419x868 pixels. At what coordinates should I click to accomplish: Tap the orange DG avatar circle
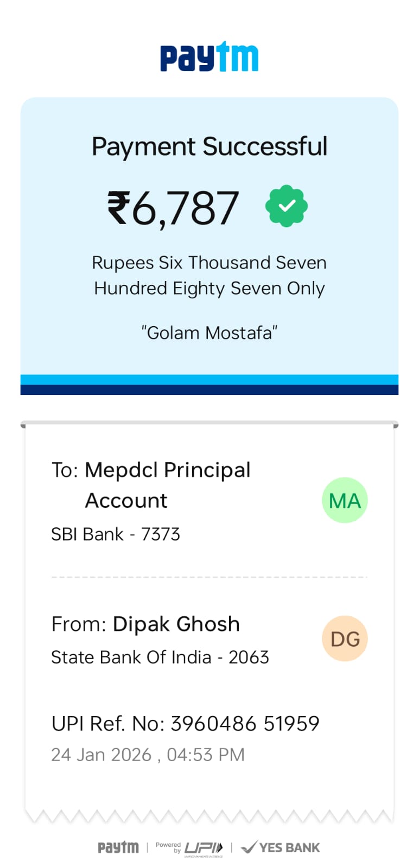point(345,639)
